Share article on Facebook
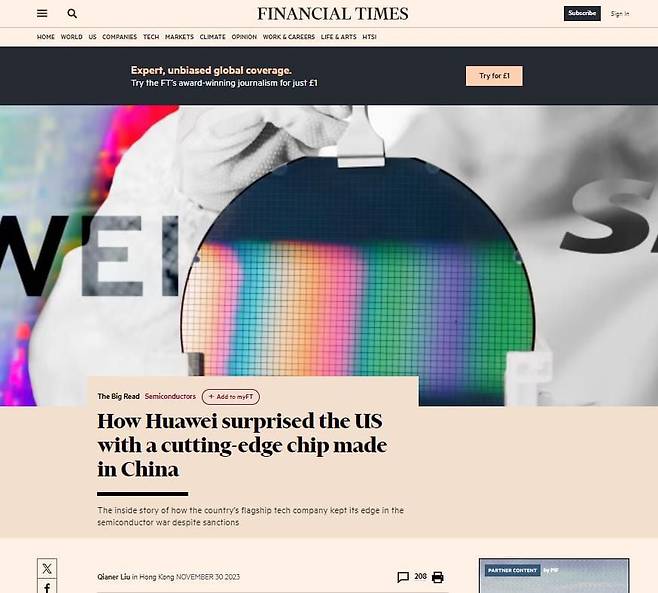658x593 pixels. tap(47, 587)
